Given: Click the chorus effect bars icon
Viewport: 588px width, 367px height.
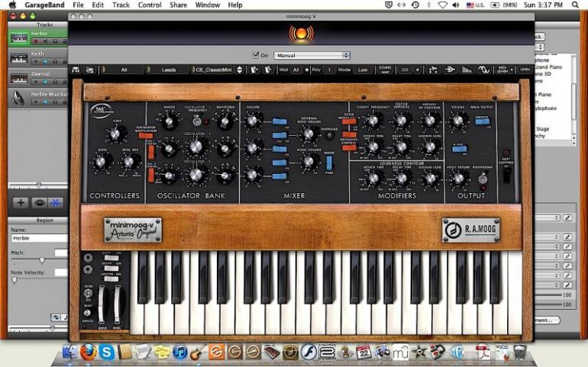Looking at the screenshot, I should click(466, 69).
